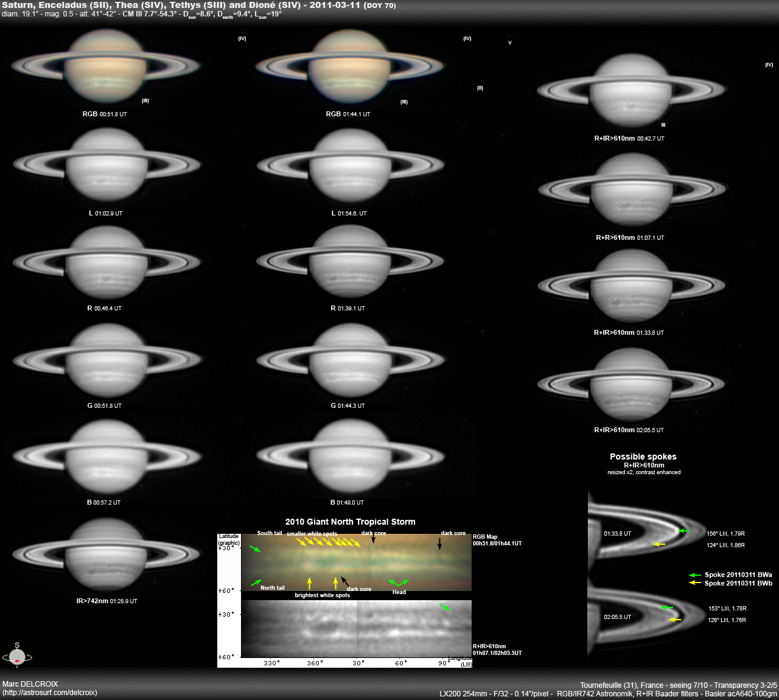
Task: Select the RGB 01:44.1 UT Saturn image
Action: tap(349, 66)
